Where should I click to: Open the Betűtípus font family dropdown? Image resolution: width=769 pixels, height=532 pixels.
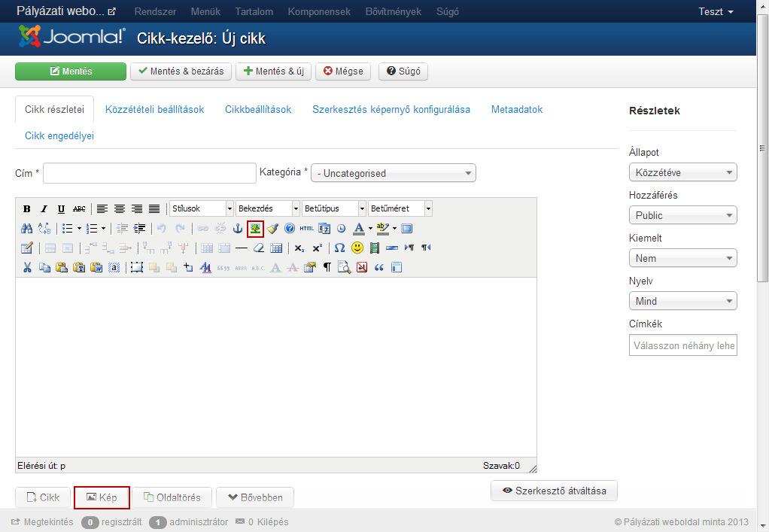[334, 209]
